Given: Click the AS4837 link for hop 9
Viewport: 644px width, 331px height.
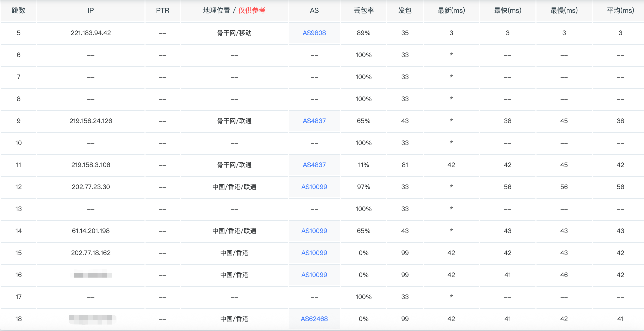Looking at the screenshot, I should [x=314, y=121].
